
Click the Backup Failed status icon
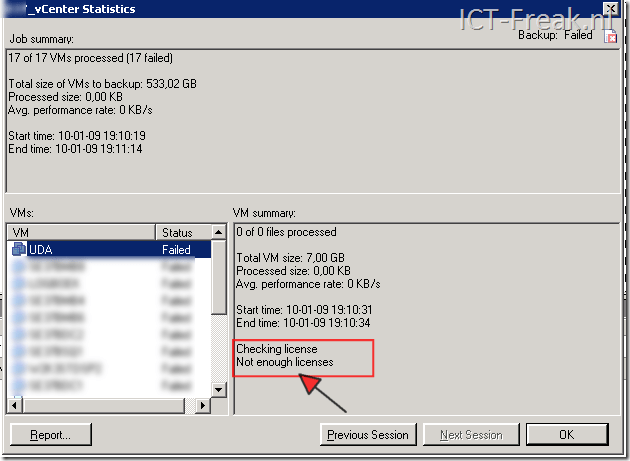coord(613,35)
